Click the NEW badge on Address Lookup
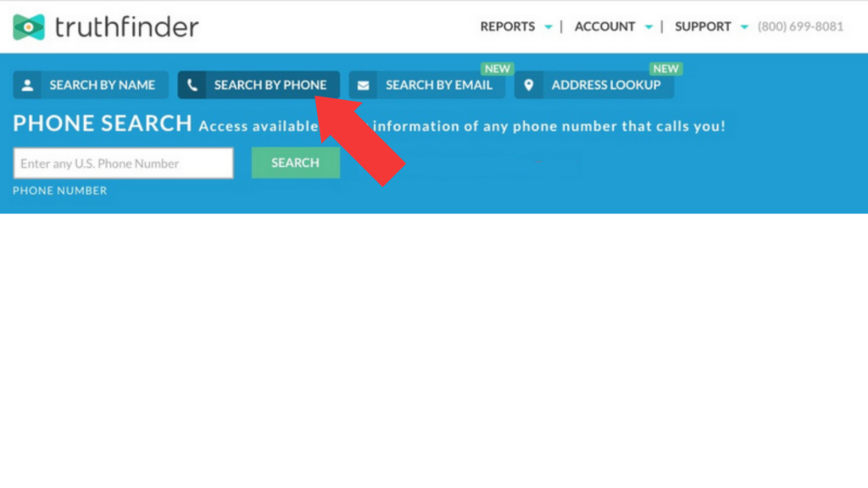The height and width of the screenshot is (488, 868). click(665, 69)
